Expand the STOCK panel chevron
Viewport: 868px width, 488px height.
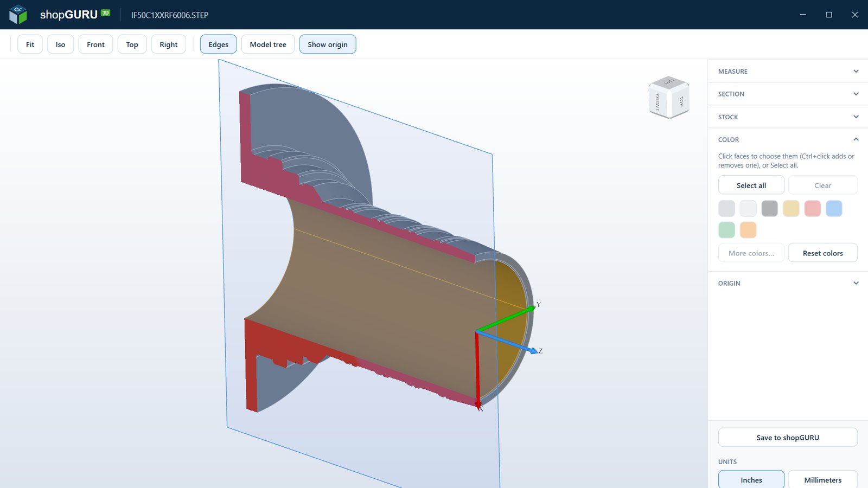(856, 117)
